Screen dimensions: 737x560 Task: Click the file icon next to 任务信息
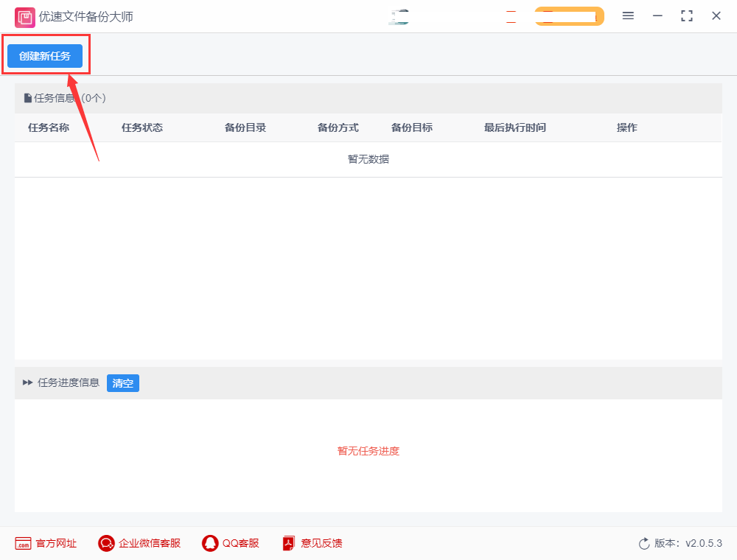coord(28,98)
